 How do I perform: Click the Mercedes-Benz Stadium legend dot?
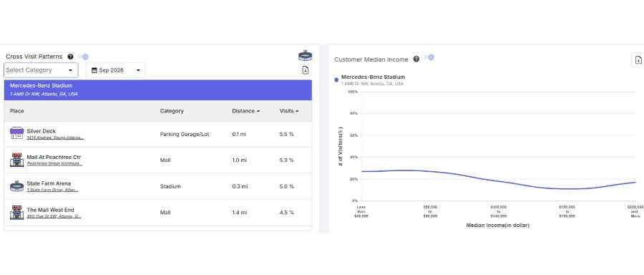click(x=336, y=79)
